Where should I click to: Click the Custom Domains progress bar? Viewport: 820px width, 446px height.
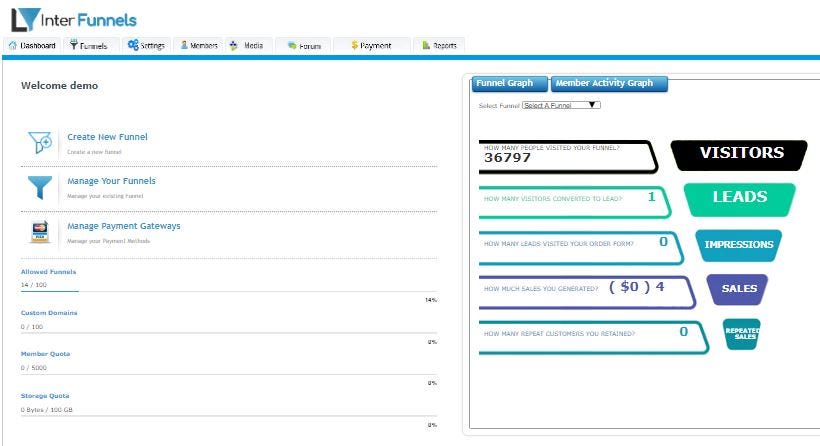(x=229, y=333)
